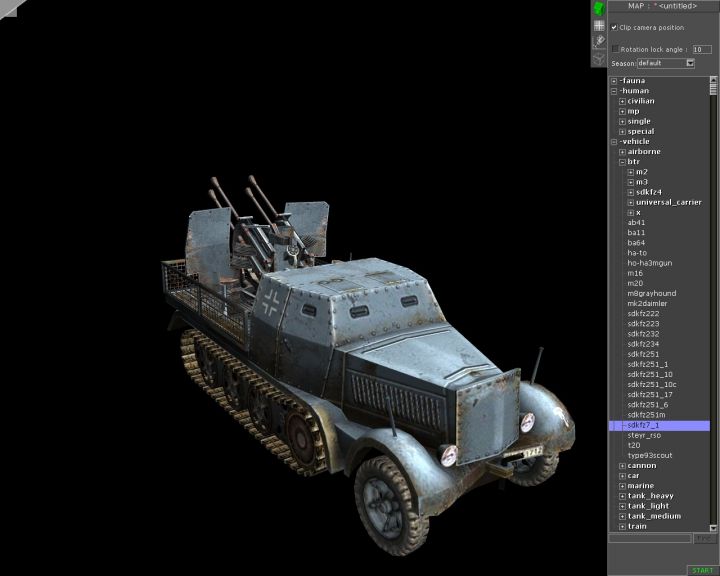This screenshot has width=720, height=576.
Task: Expand the tank_heavy category
Action: click(622, 496)
